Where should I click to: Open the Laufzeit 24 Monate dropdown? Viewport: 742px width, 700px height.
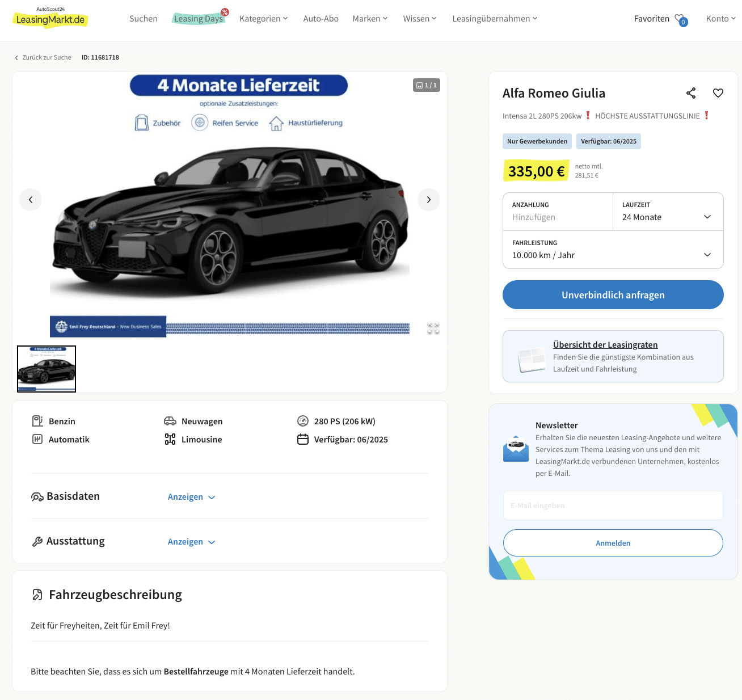(668, 212)
